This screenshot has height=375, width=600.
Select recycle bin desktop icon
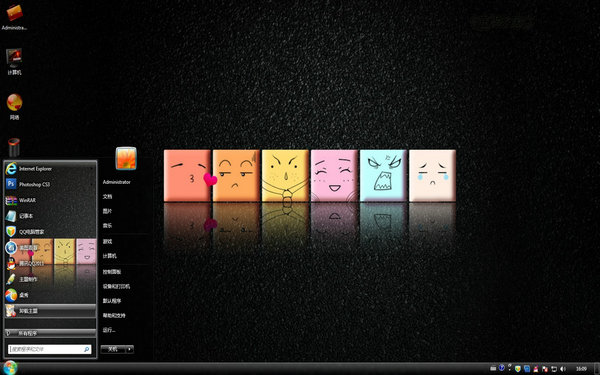[14, 148]
